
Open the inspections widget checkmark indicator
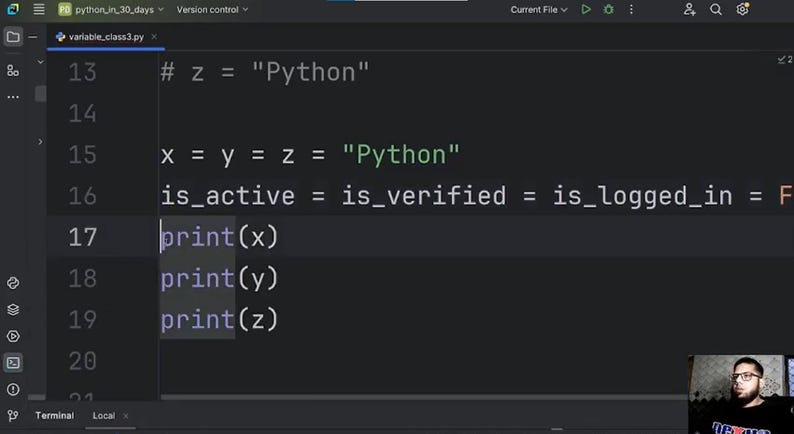[785, 60]
